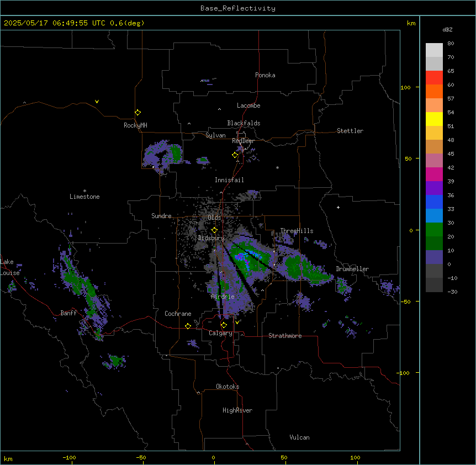Click the Base_Reflectivity title text
This screenshot has height=465, width=476.
click(238, 8)
